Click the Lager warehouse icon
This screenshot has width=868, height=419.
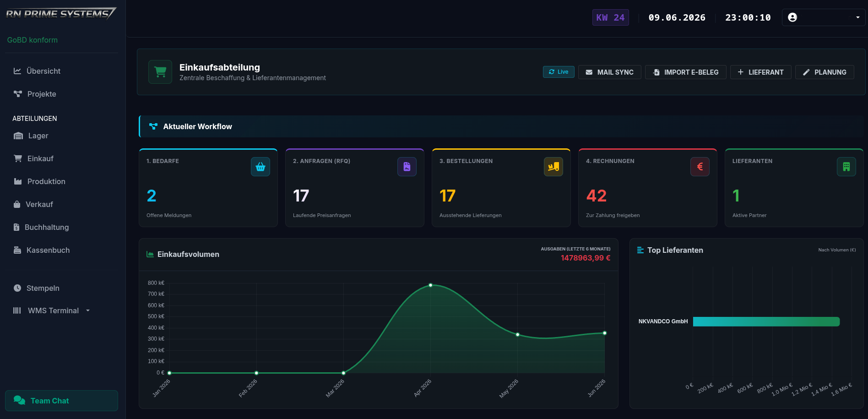(x=18, y=136)
